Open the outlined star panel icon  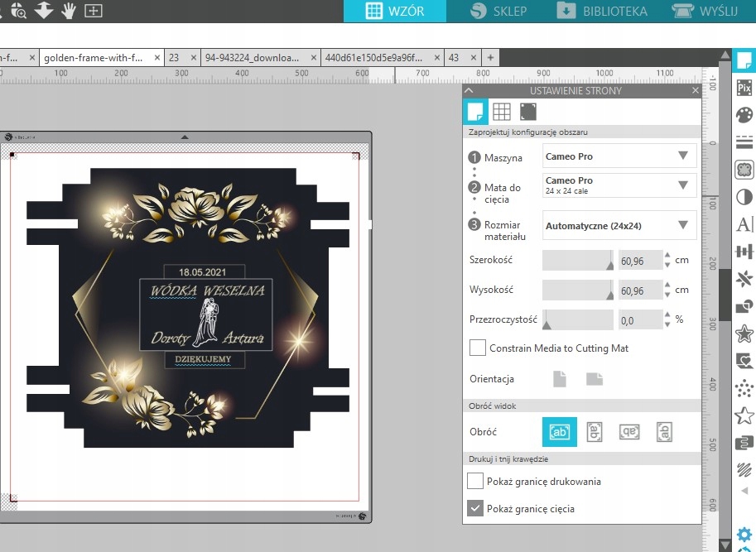tap(744, 415)
